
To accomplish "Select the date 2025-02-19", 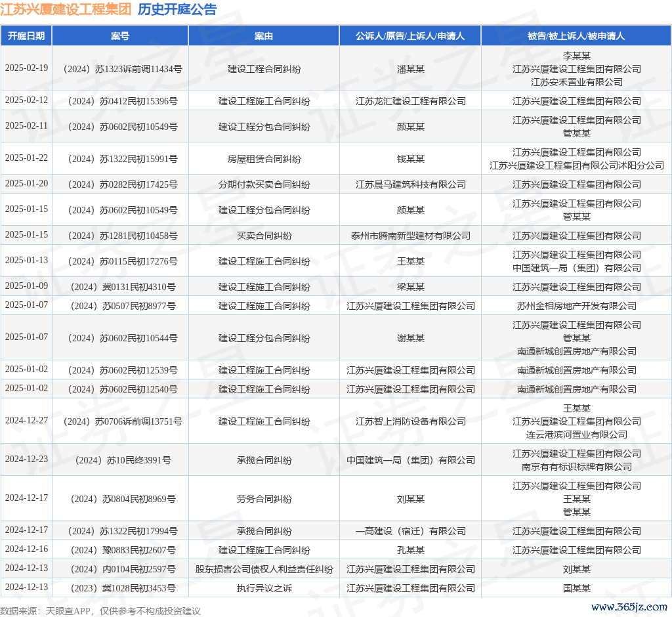I will [26, 68].
